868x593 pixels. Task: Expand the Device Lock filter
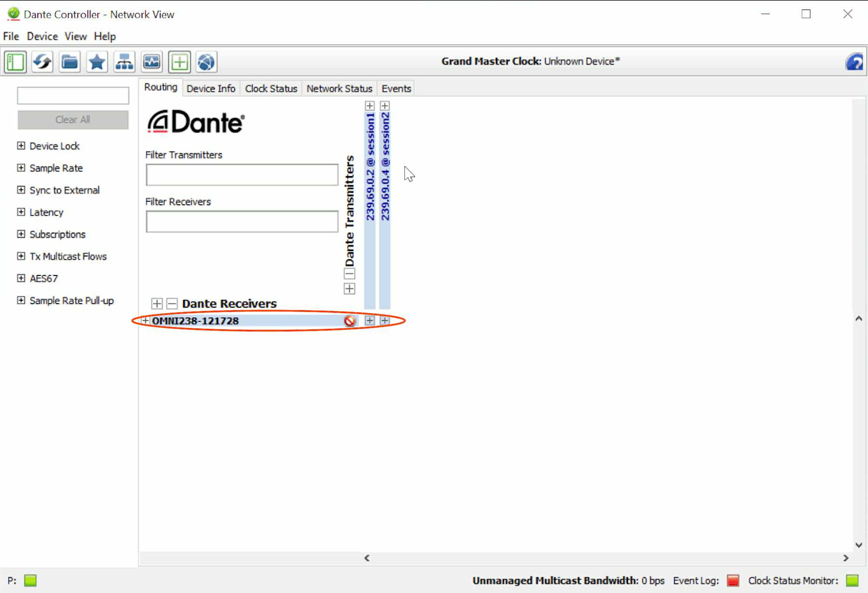[21, 146]
